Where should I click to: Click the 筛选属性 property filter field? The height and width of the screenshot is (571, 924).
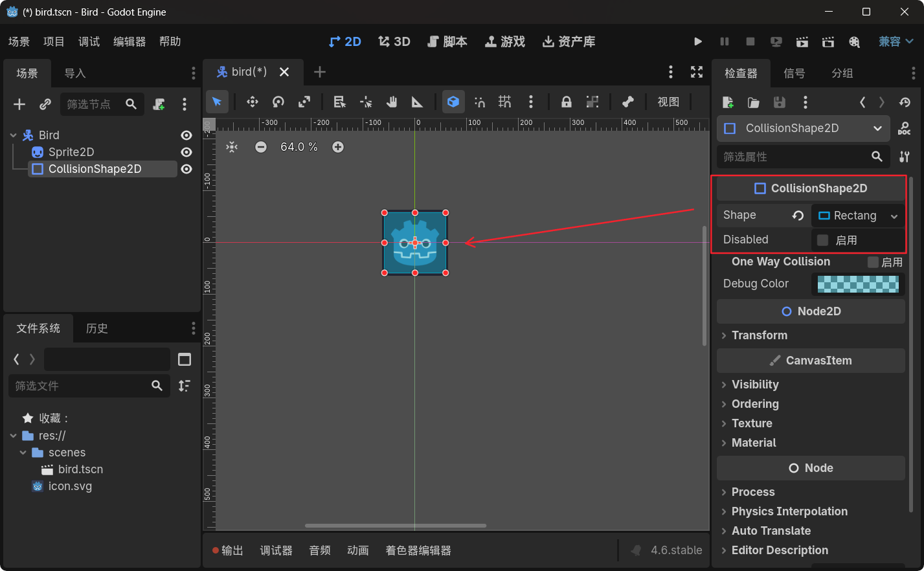[x=803, y=157]
